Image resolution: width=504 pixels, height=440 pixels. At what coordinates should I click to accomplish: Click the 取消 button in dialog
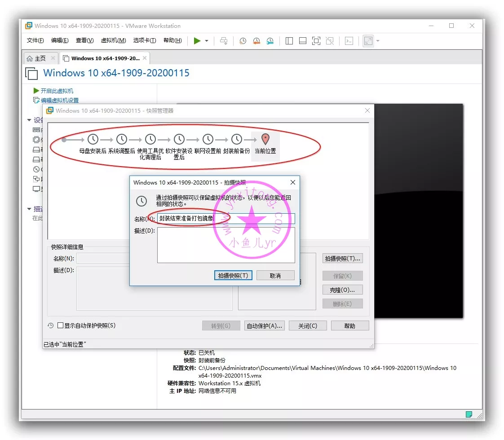tap(275, 276)
